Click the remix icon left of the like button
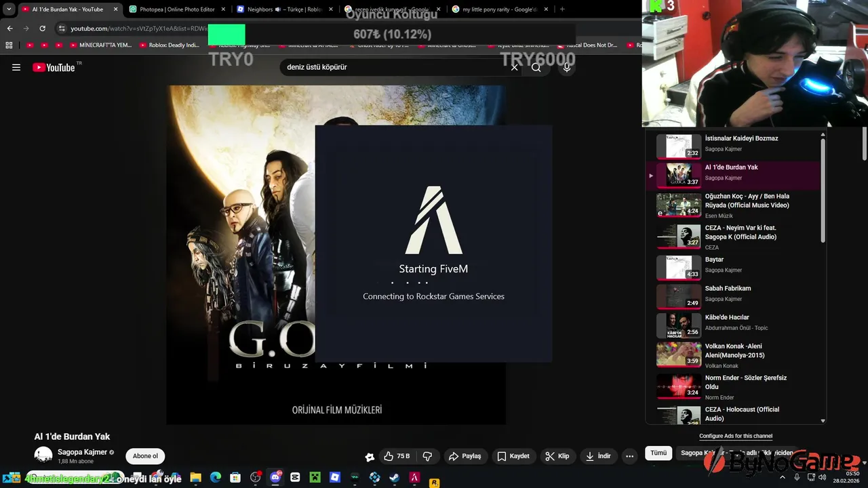 coord(370,457)
